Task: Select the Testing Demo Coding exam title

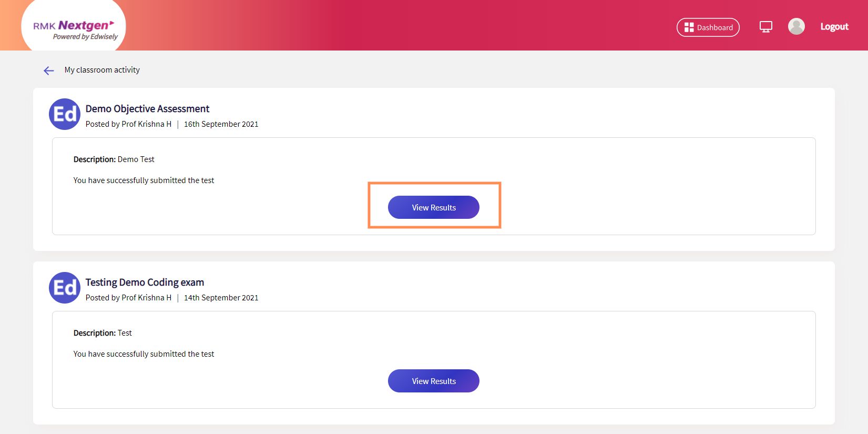Action: pos(145,282)
